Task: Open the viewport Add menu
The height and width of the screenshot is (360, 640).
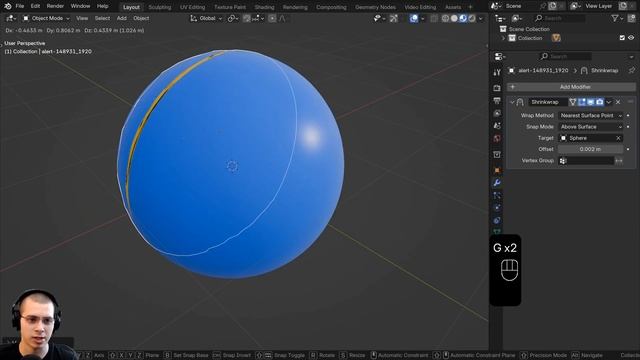Action: [122, 18]
